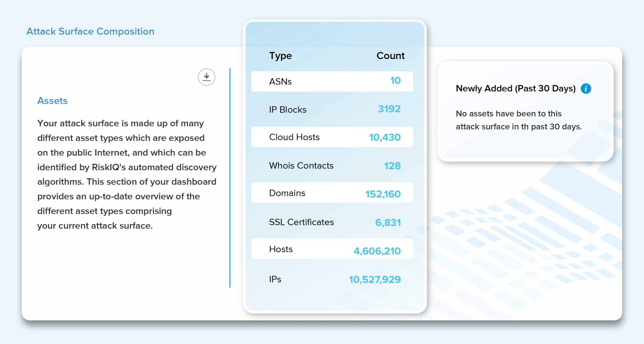Image resolution: width=644 pixels, height=344 pixels.
Task: Open the IPs count 10,527,929
Action: (x=375, y=280)
